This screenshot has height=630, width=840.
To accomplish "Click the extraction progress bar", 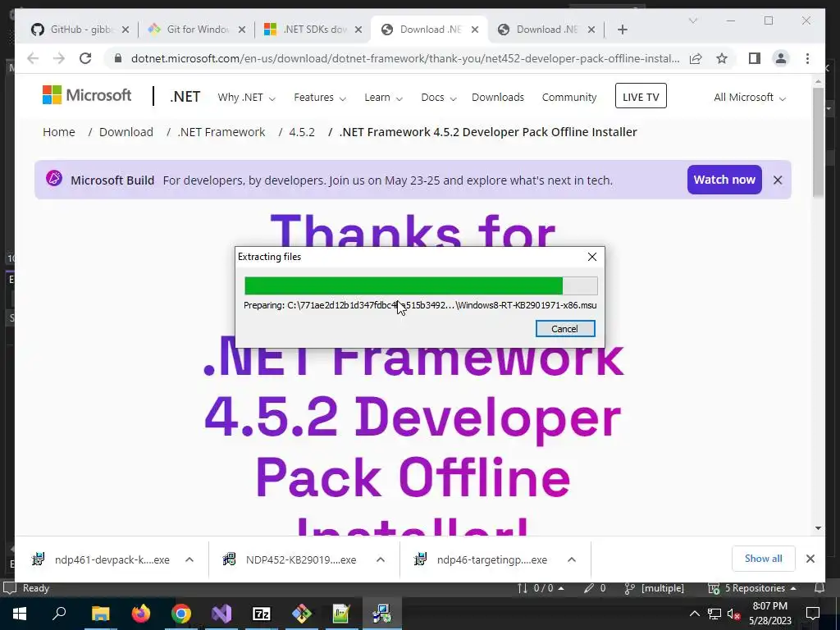I will (421, 285).
